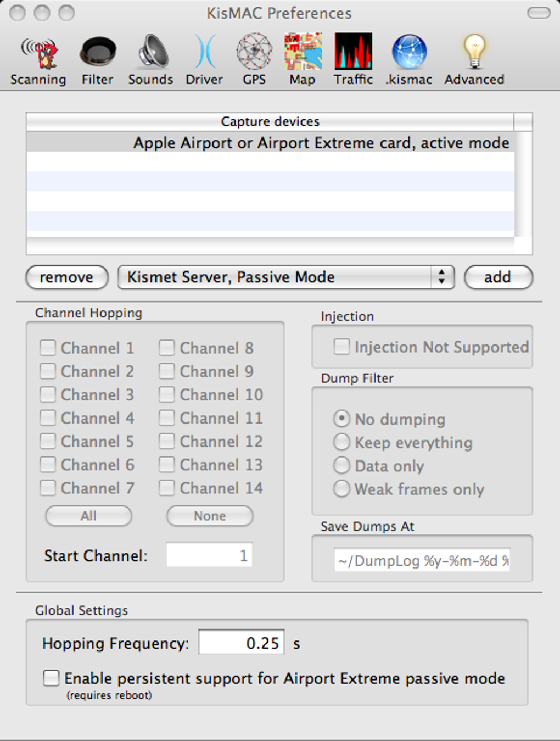
Task: Select the Data only dump filter
Action: 341,466
